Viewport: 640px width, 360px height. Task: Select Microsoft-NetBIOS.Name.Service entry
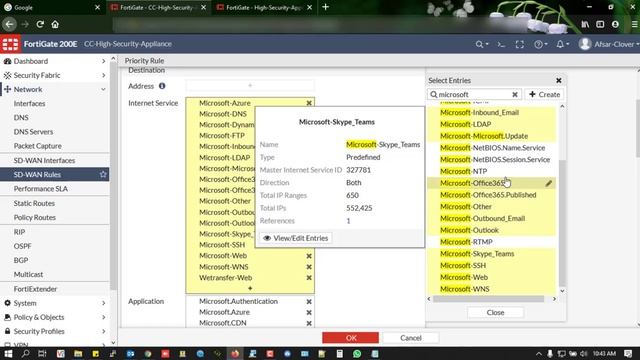click(491, 148)
